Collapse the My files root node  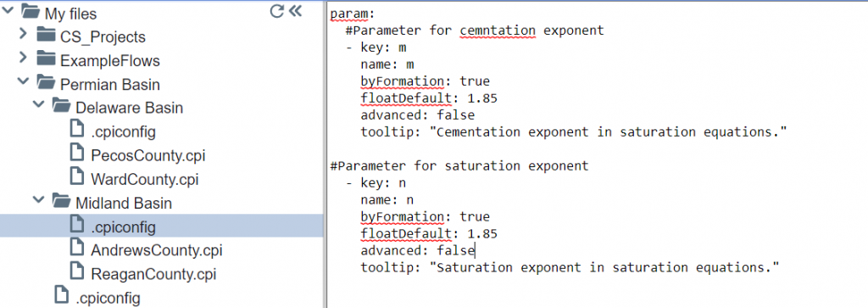tap(7, 11)
